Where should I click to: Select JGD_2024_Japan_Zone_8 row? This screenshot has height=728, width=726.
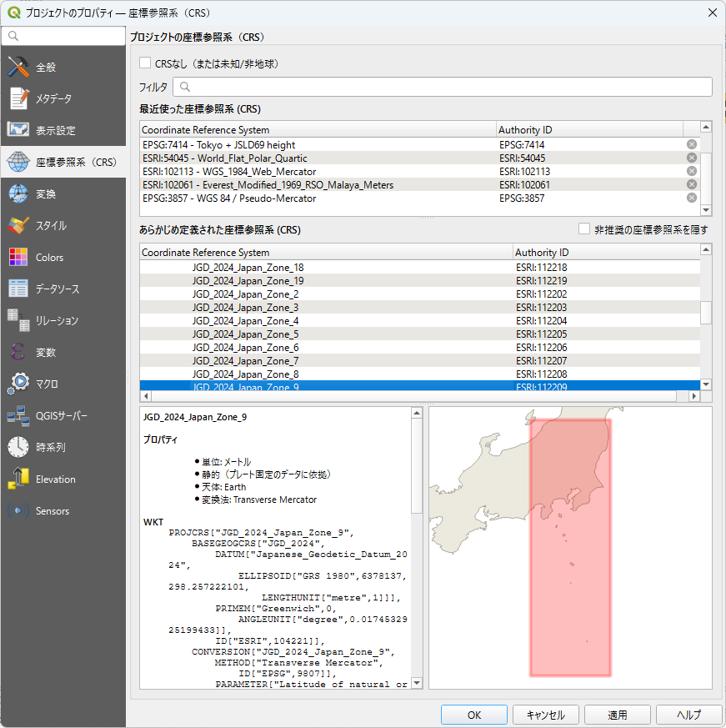[x=419, y=374]
